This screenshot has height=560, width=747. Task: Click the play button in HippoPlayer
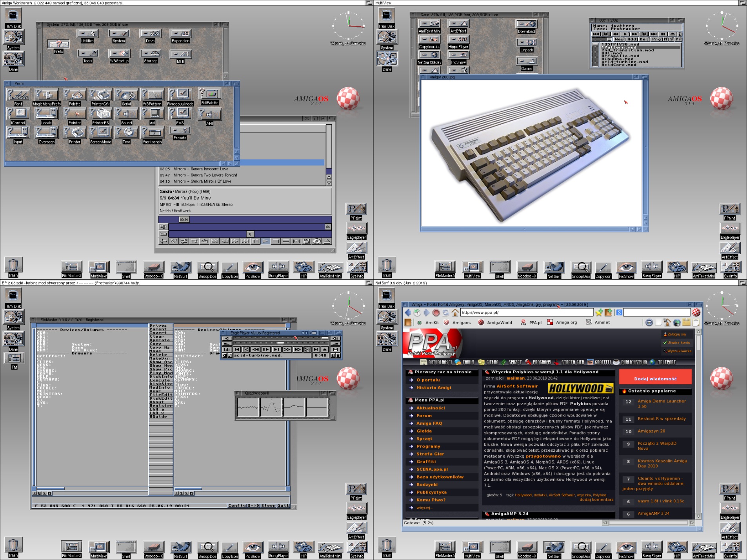625,34
